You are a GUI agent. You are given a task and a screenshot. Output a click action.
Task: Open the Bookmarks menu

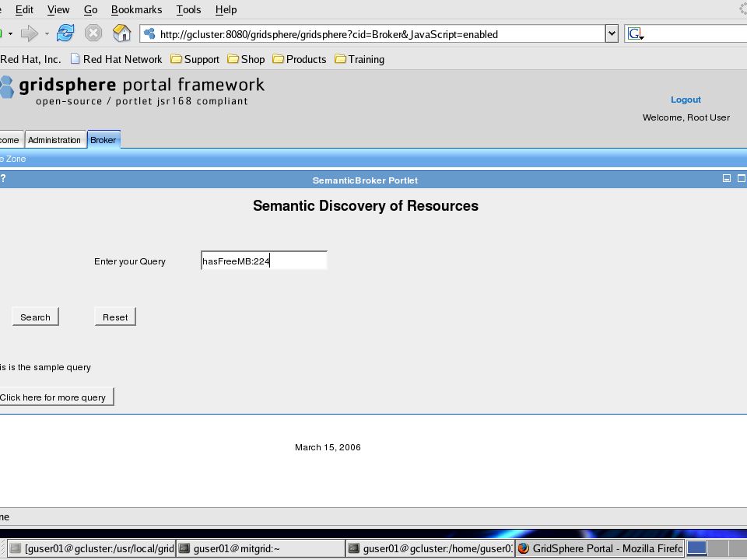(x=136, y=9)
